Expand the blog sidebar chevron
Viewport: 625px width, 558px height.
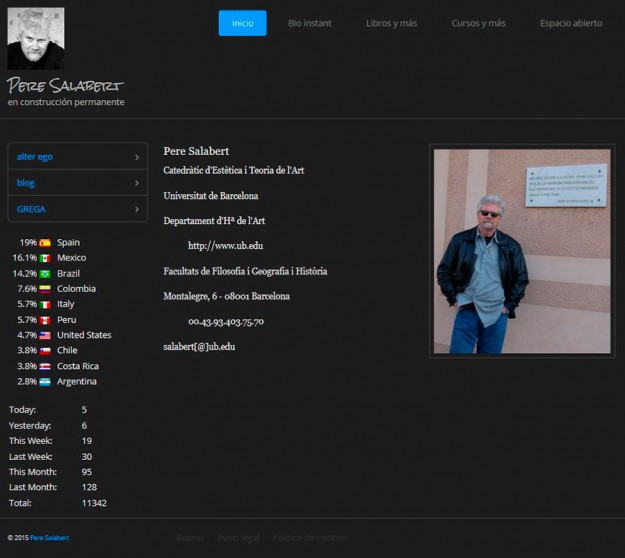tap(136, 183)
